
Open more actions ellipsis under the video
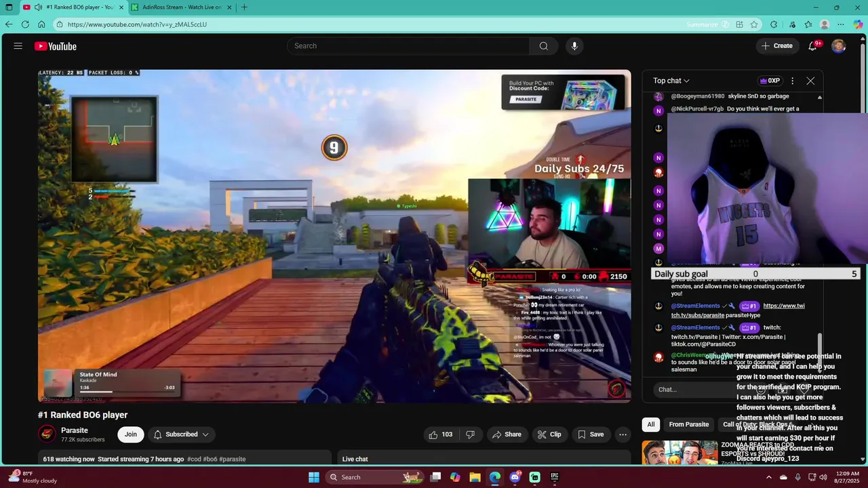[x=623, y=434]
